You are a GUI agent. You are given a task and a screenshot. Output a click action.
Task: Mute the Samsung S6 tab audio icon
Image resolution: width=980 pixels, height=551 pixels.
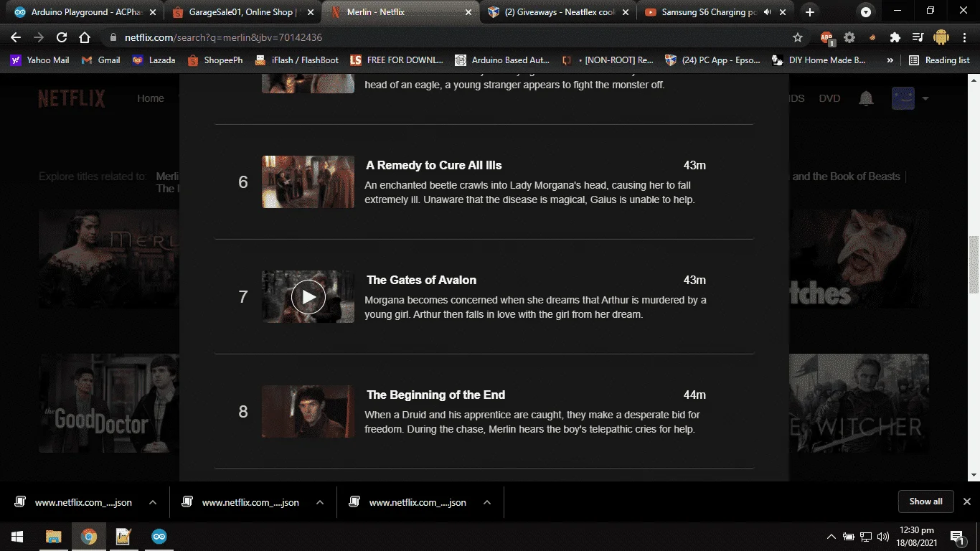click(767, 12)
